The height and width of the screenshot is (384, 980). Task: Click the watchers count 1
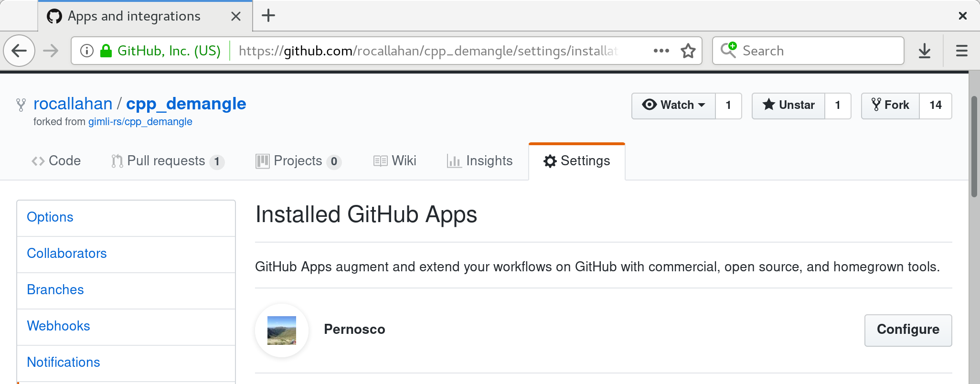pyautogui.click(x=728, y=106)
